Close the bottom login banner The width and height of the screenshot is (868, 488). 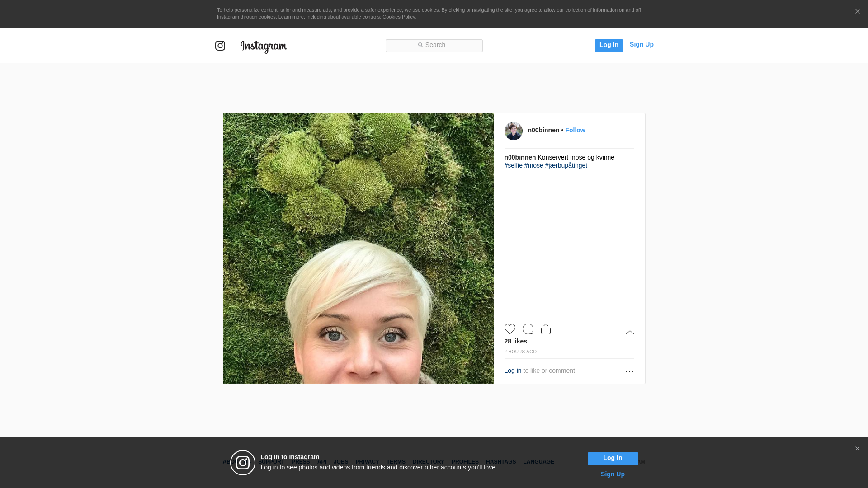point(857,449)
